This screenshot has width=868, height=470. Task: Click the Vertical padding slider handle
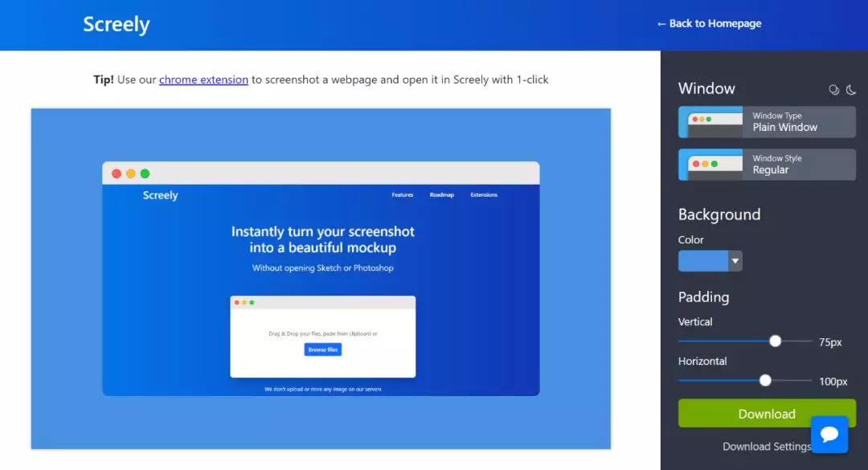coord(775,341)
